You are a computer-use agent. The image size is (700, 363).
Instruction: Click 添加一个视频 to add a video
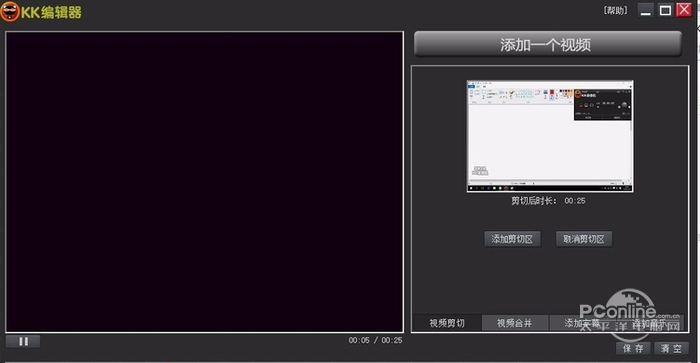click(x=548, y=44)
